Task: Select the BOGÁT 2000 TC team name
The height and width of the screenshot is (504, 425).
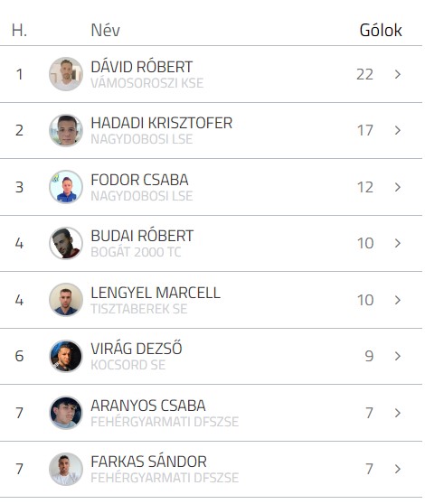Action: click(x=136, y=252)
